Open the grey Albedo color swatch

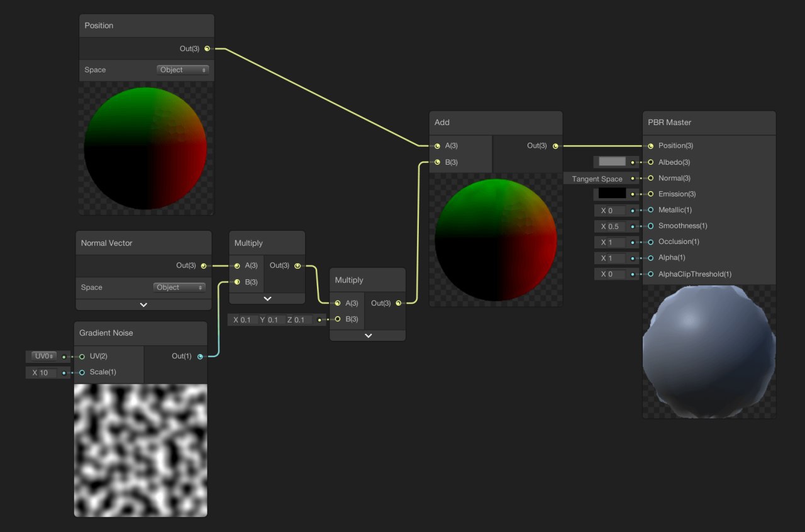coord(612,162)
